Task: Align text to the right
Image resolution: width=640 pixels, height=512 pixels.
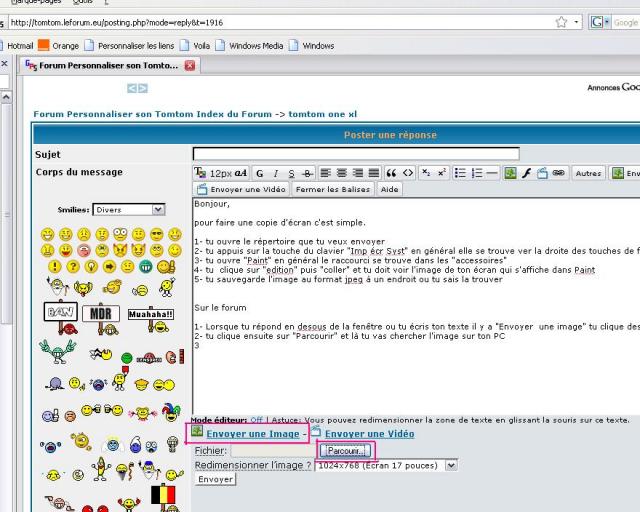Action: [x=358, y=173]
